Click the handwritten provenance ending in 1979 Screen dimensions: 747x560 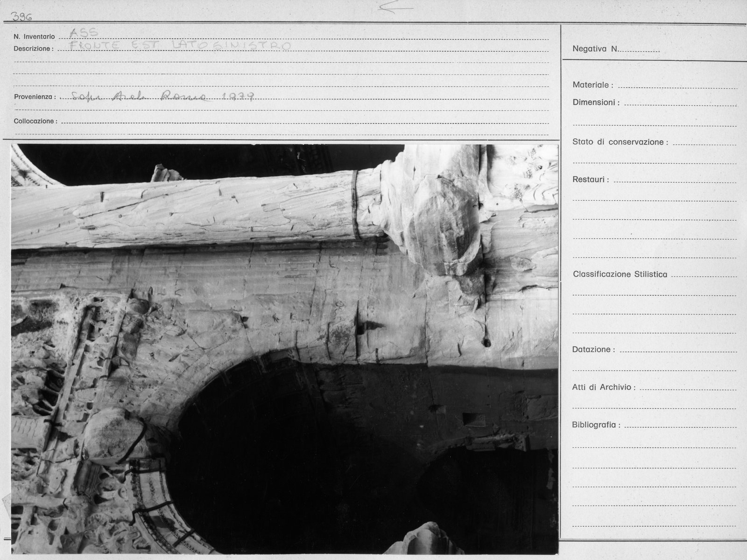coord(163,96)
